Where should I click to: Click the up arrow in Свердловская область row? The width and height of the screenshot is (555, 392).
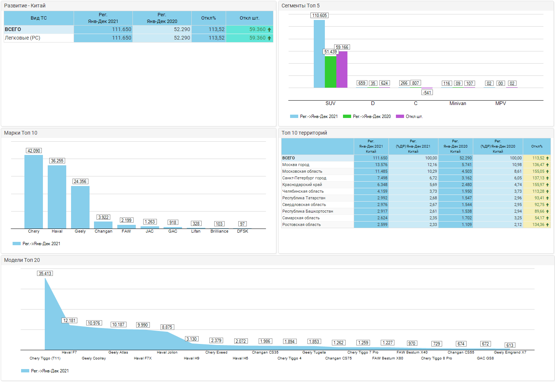548,205
